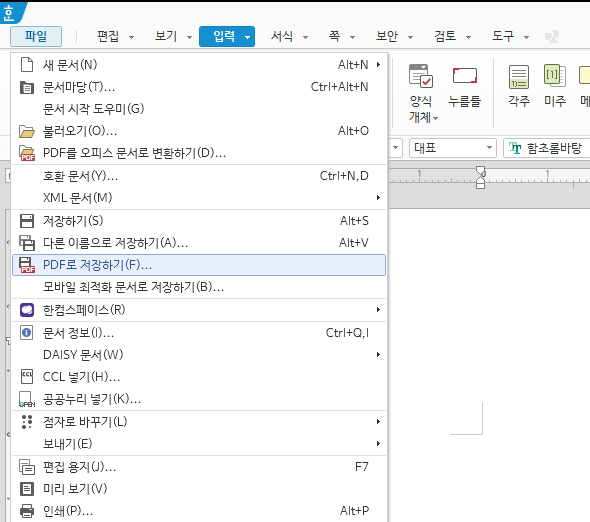The width and height of the screenshot is (590, 522).
Task: Click the braille dots icon for 점자로 바꾸기
Action: (27, 422)
